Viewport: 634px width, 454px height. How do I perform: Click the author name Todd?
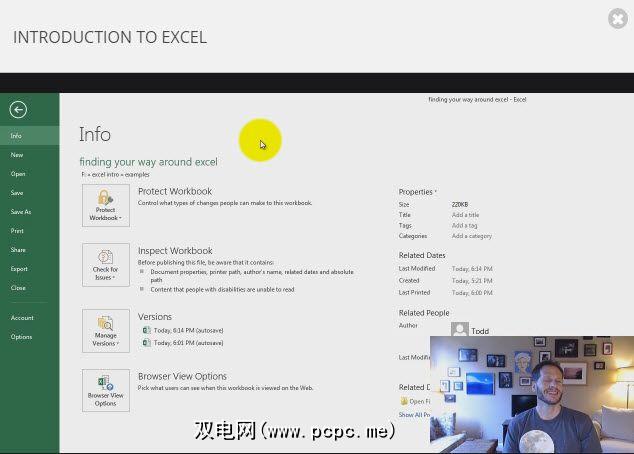[480, 331]
